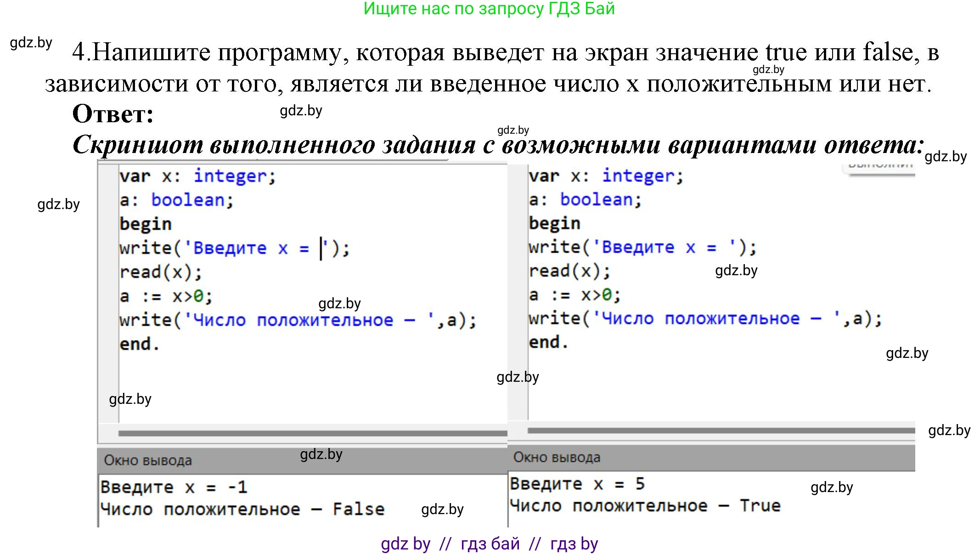Select the left Окно вывода panel header
The image size is (980, 555).
coord(147,460)
